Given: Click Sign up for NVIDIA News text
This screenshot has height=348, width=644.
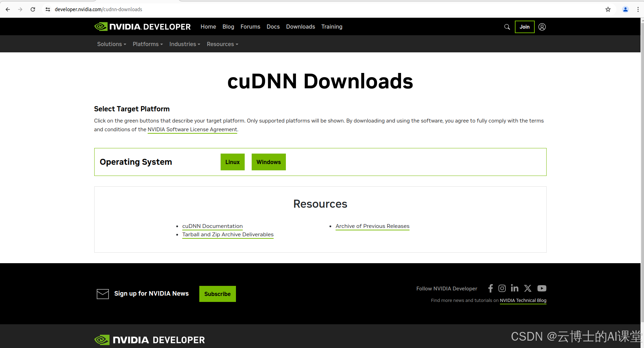Looking at the screenshot, I should [x=151, y=294].
